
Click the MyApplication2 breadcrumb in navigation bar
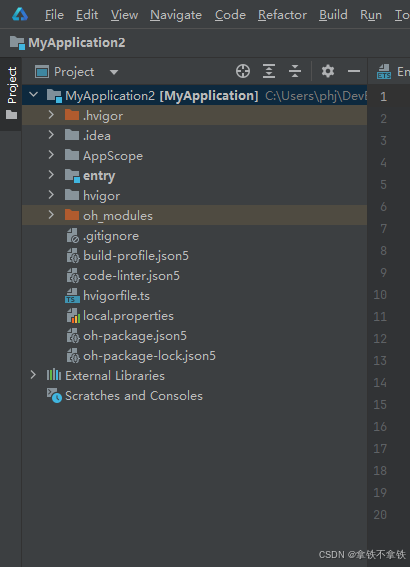77,43
